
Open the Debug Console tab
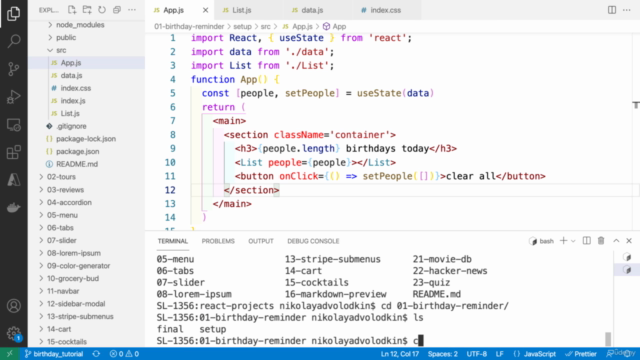[313, 241]
